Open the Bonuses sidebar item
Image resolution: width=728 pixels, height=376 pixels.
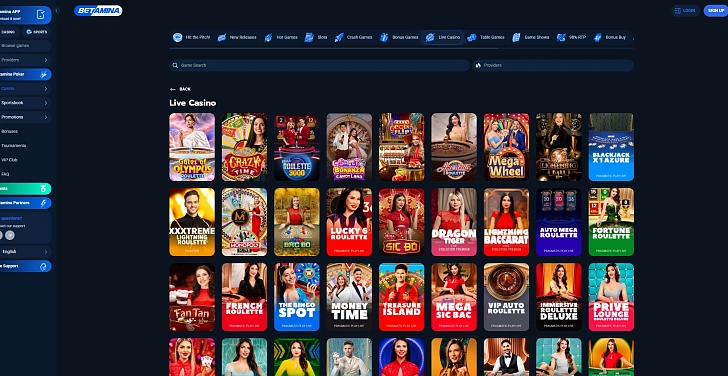point(10,131)
